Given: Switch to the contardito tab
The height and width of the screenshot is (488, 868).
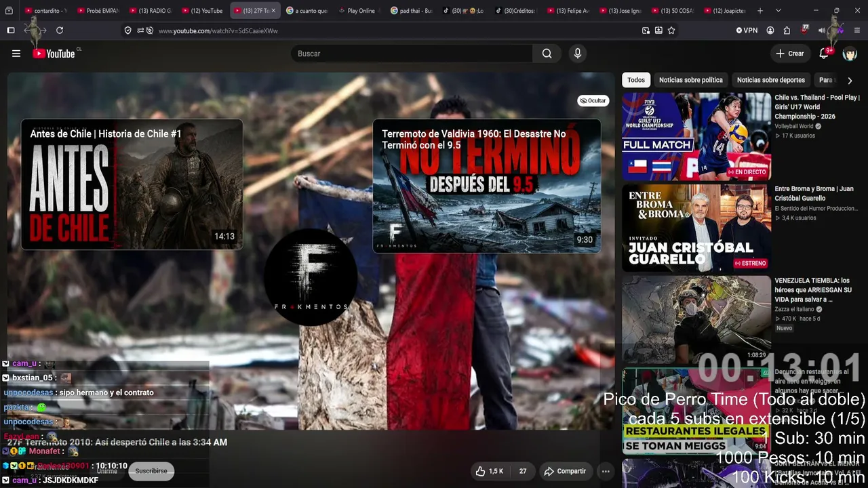Looking at the screenshot, I should pos(46,11).
